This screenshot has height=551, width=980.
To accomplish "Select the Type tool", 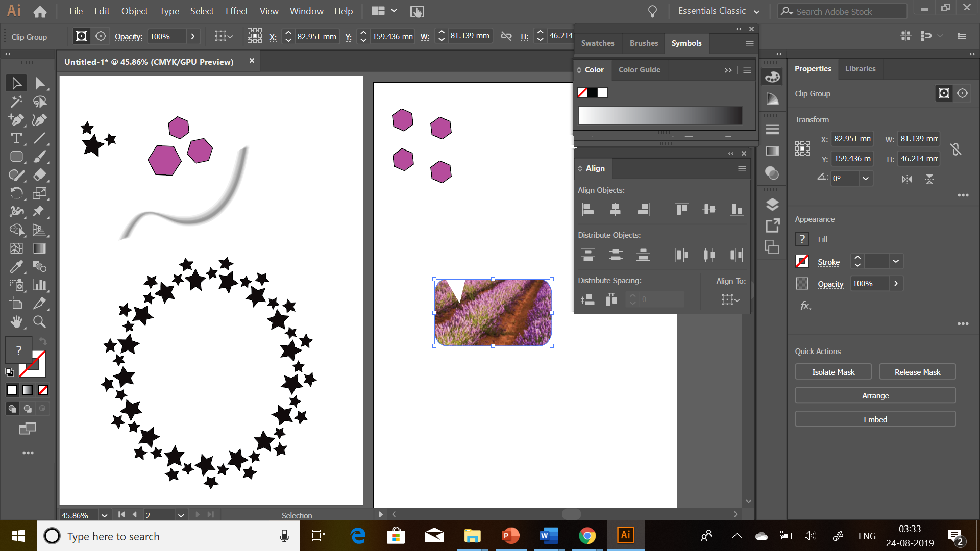I will (16, 138).
